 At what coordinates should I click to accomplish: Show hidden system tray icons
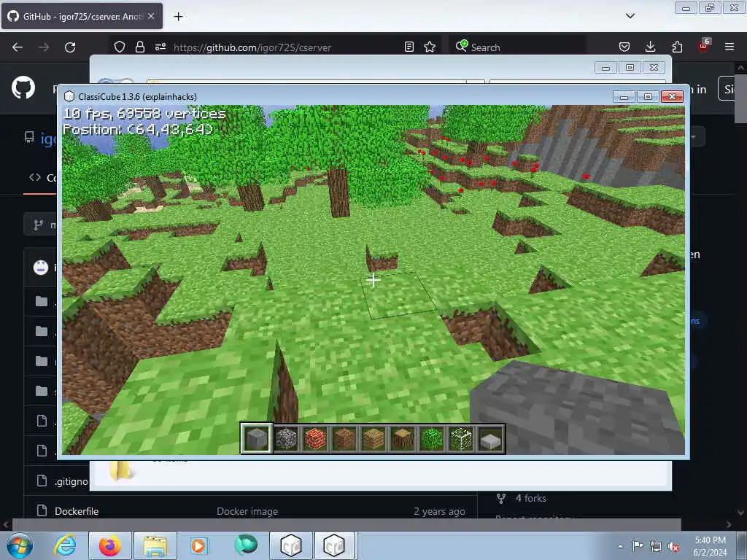click(x=620, y=546)
